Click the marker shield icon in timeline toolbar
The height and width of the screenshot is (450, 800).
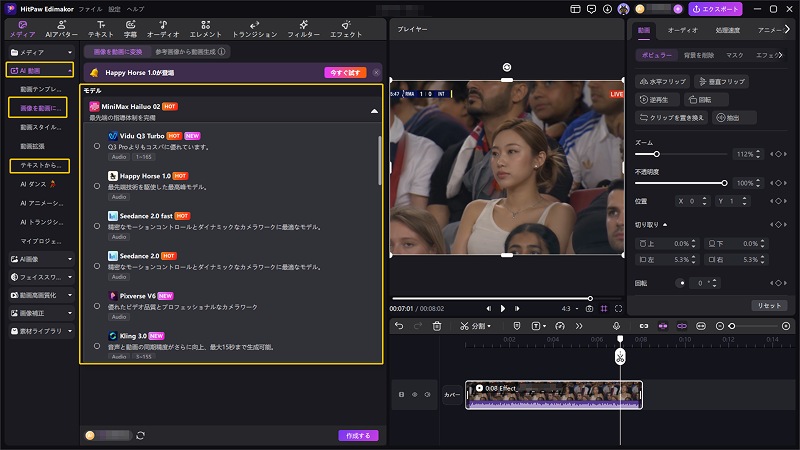click(517, 326)
